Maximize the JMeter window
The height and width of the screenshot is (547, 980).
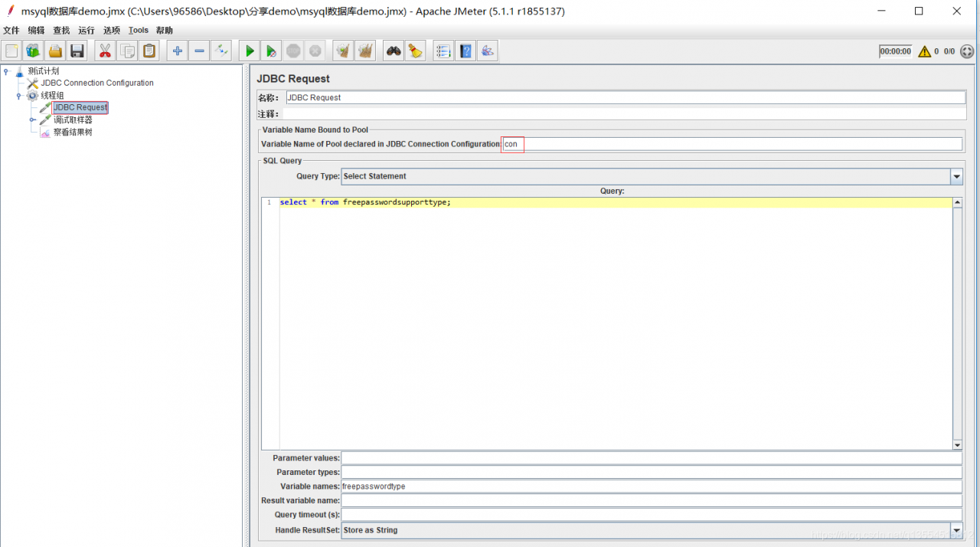click(919, 11)
